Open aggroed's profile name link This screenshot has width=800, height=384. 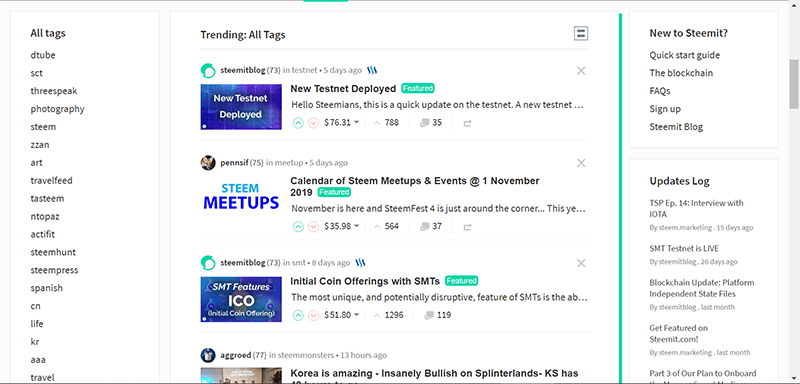[x=236, y=355]
